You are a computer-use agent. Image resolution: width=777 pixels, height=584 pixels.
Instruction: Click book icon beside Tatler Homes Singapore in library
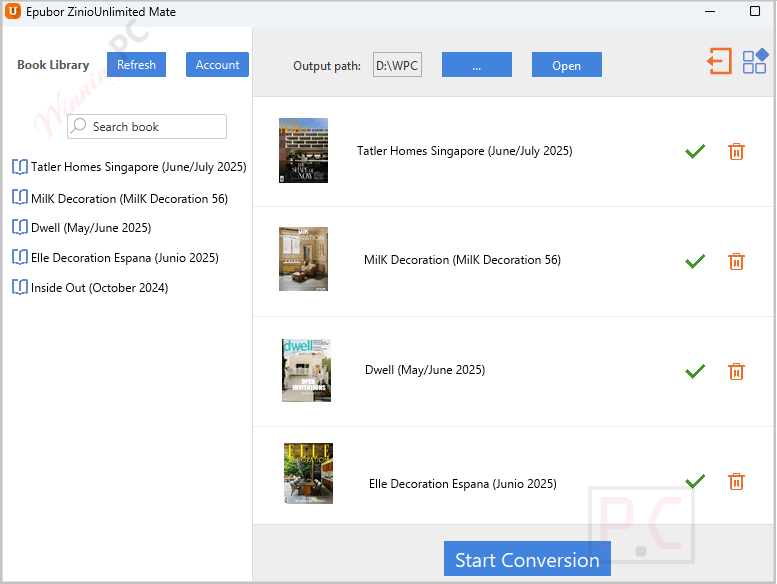click(20, 167)
